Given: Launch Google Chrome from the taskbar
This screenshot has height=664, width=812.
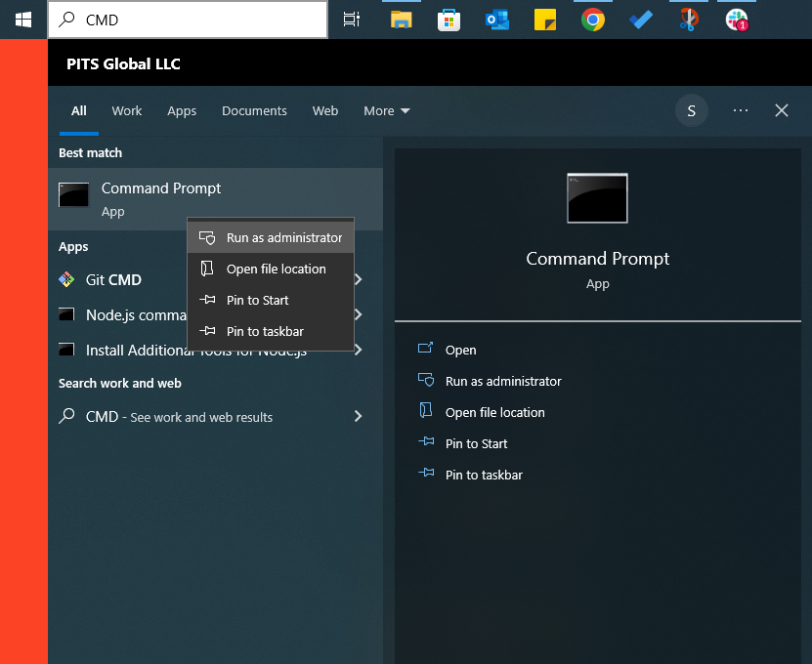Looking at the screenshot, I should coord(593,20).
